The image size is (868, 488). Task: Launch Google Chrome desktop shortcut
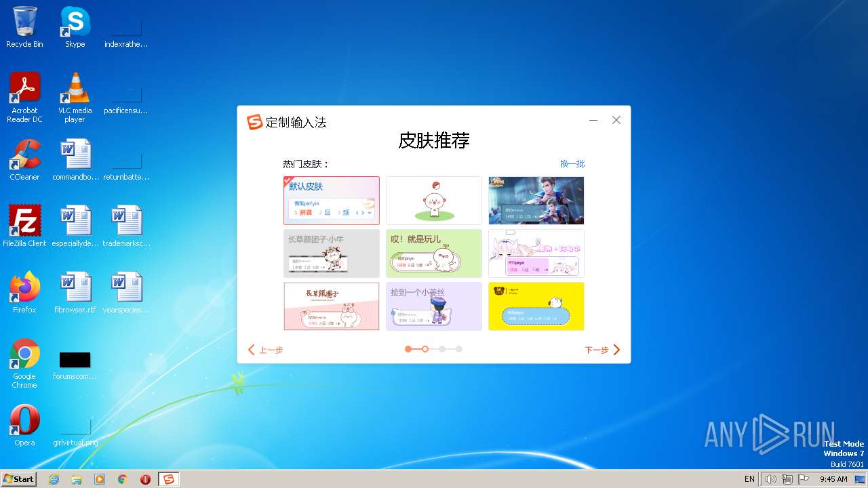(x=24, y=363)
